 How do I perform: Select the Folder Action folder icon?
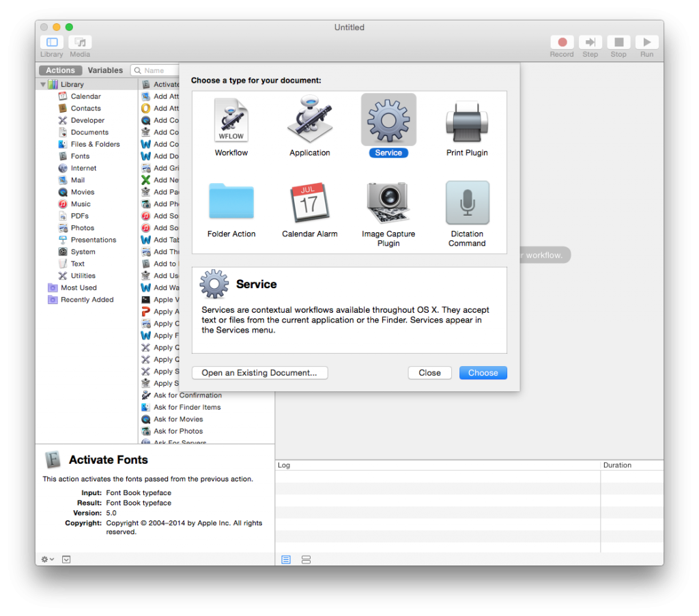(231, 201)
